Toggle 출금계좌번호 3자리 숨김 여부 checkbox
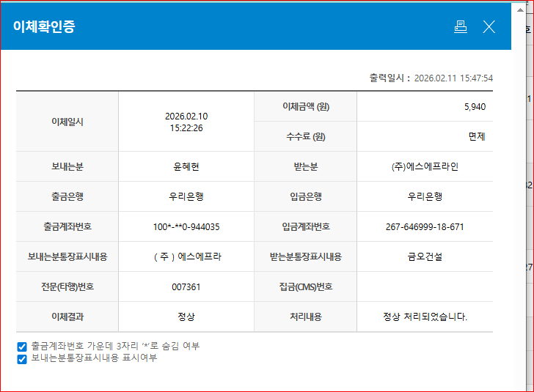The height and width of the screenshot is (392, 534). coord(22,346)
